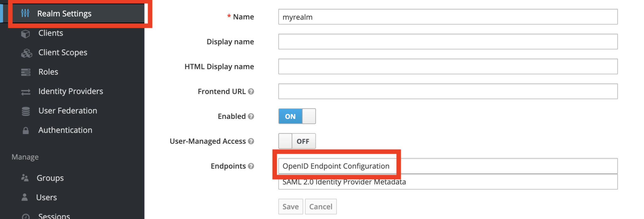The image size is (644, 219).
Task: Click the Name field containing myrealm
Action: 448,17
